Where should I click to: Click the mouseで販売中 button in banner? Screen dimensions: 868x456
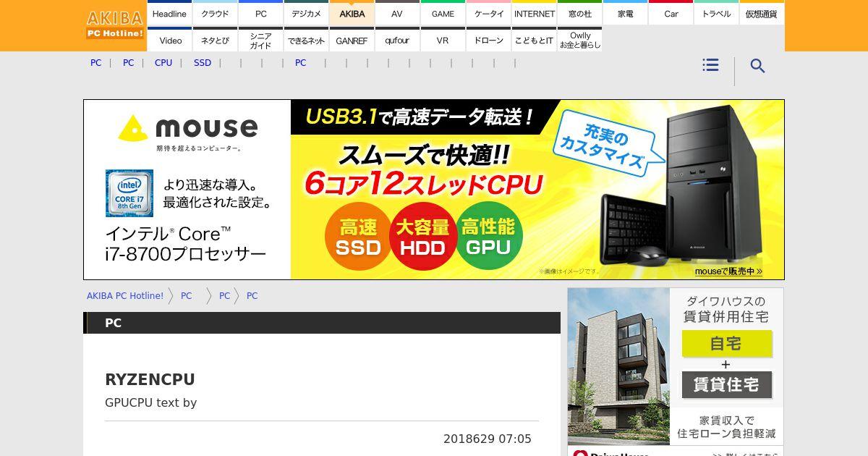[x=728, y=271]
